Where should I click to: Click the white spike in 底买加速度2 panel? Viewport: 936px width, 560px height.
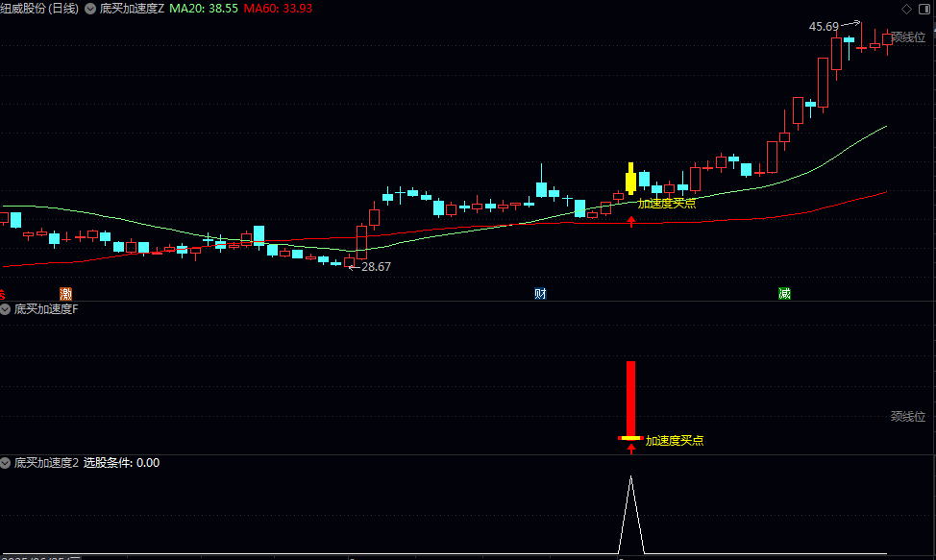coord(631,514)
